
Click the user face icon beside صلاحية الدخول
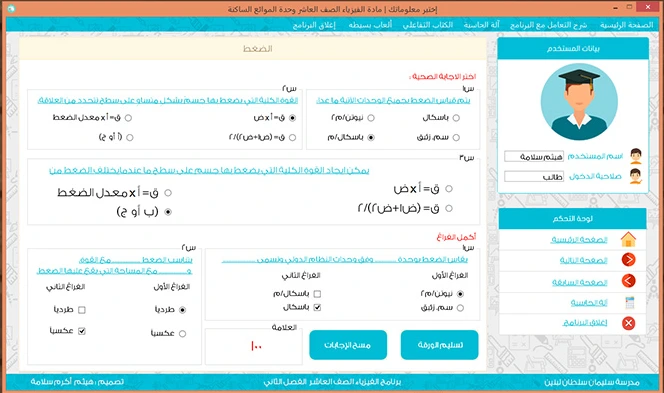(x=636, y=176)
